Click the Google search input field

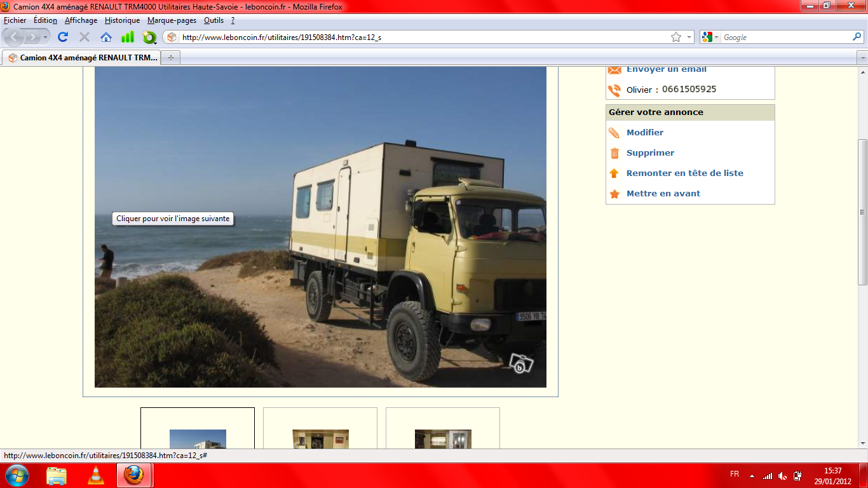pos(785,37)
